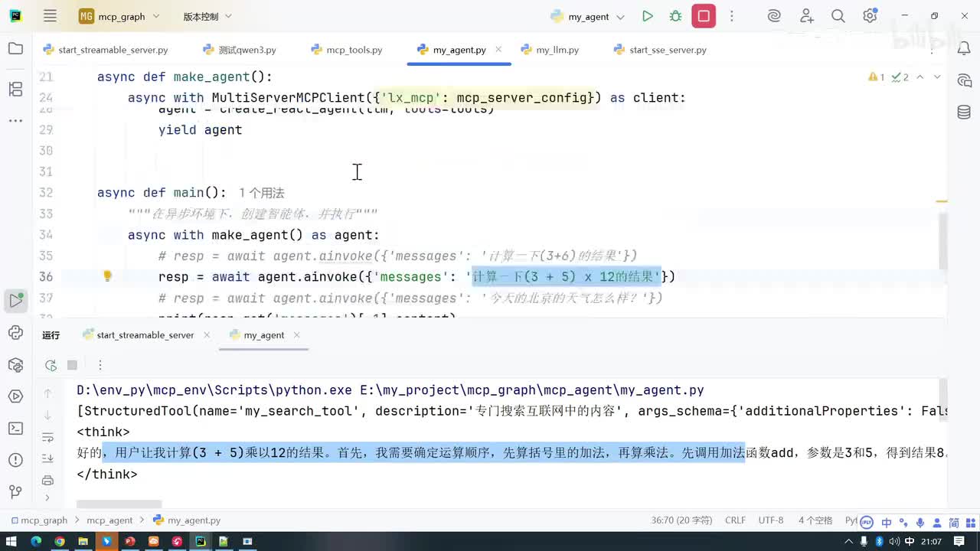
Task: Open the Structure tool window
Action: pos(15,90)
